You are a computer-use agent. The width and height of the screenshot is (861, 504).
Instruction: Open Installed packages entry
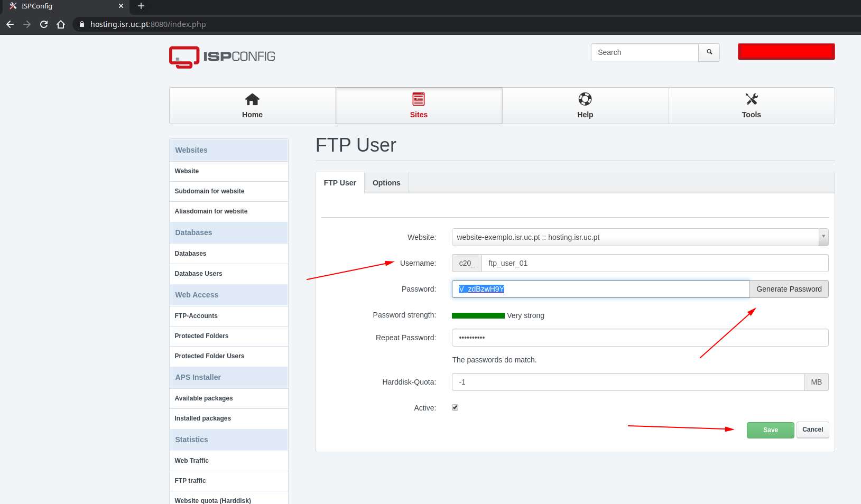point(229,418)
